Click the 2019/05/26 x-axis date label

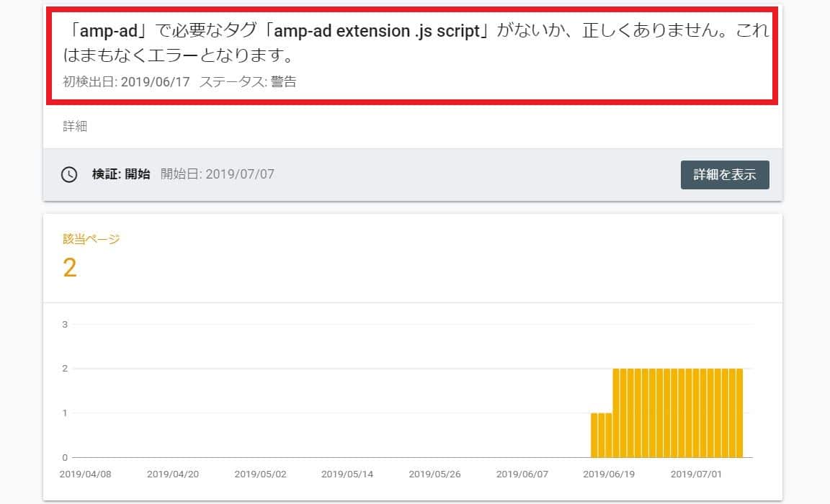tap(434, 474)
